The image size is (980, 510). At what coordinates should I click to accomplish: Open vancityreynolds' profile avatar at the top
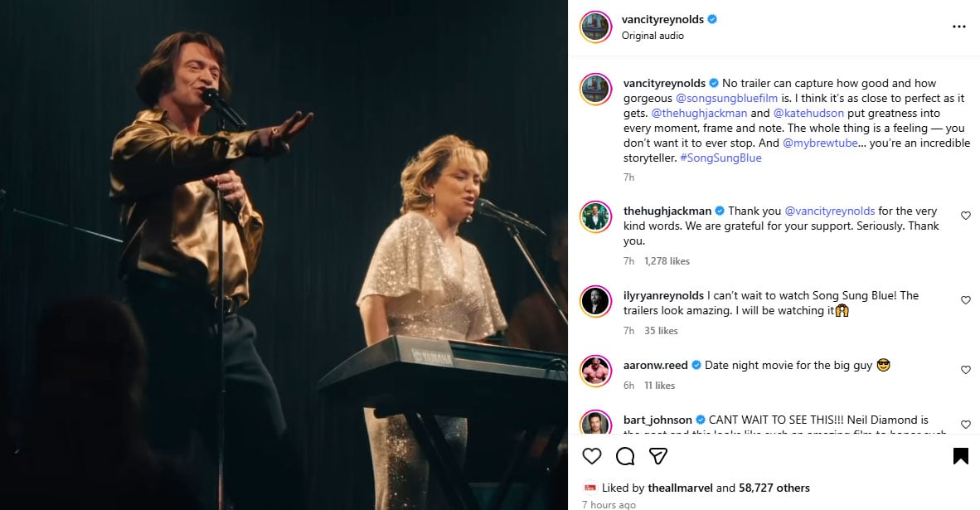pos(595,26)
